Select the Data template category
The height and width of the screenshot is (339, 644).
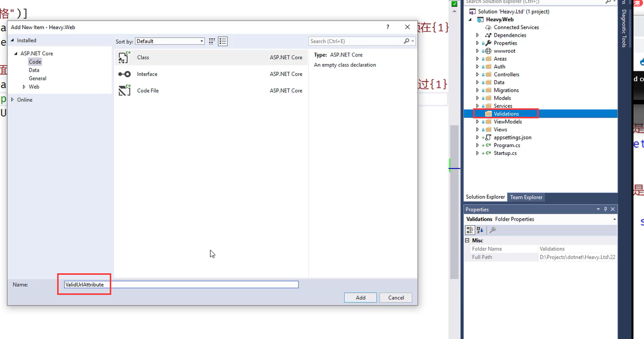(34, 70)
